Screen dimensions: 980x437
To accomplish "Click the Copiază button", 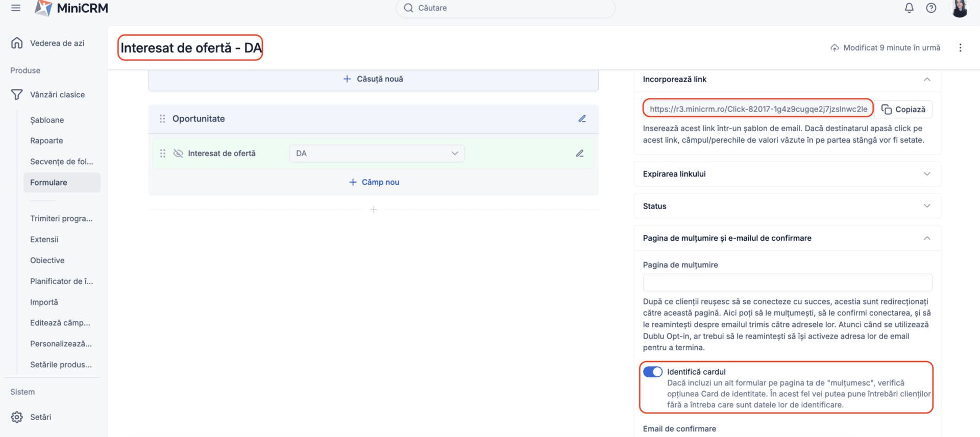I will [x=903, y=110].
